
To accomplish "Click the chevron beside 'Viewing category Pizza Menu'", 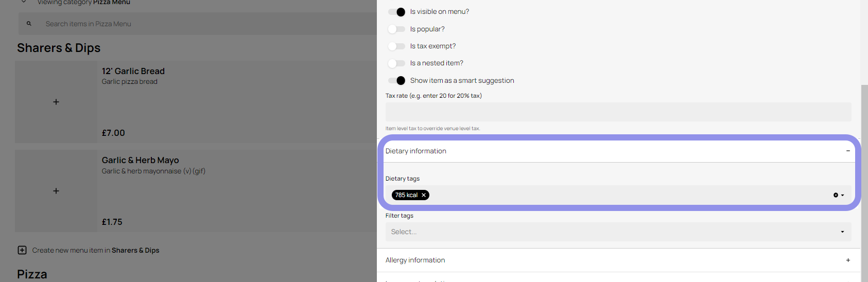I will coord(24,2).
